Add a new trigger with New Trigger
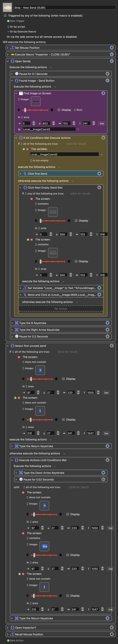Viewport: 118px width, 644px height. [8, 21]
